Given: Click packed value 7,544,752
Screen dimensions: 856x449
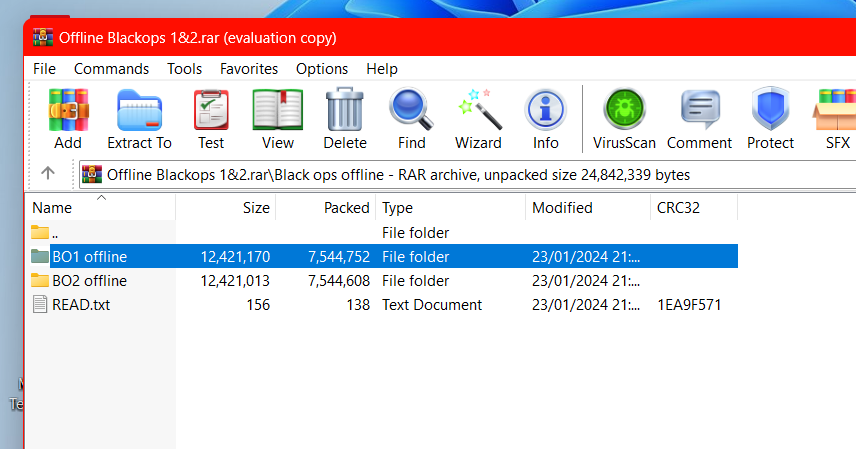Looking at the screenshot, I should pos(339,256).
